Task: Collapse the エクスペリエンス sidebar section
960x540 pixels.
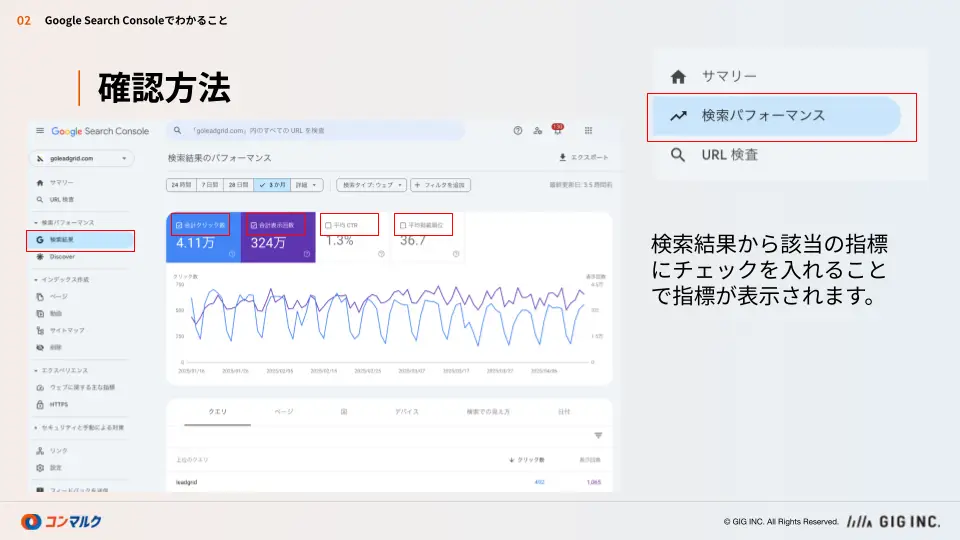Action: click(61, 370)
